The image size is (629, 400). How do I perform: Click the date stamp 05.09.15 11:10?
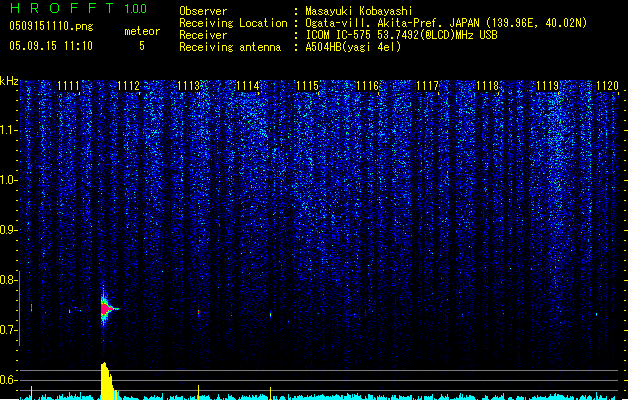click(51, 46)
